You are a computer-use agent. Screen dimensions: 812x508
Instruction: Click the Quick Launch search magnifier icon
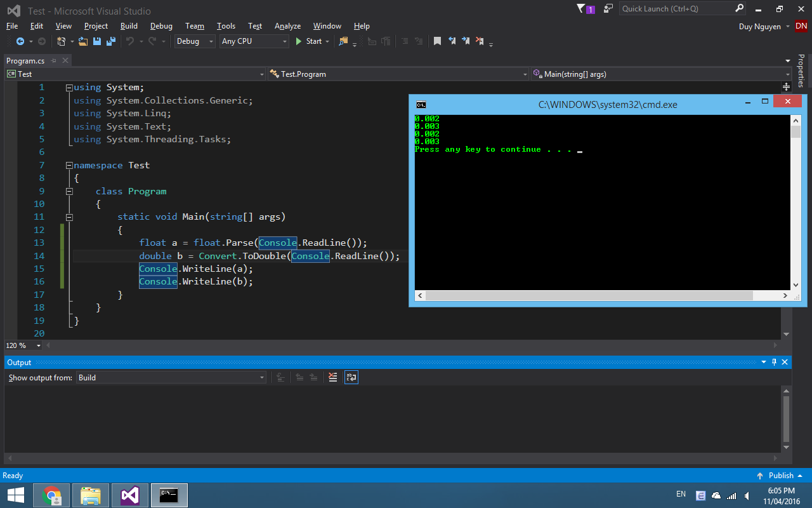point(739,8)
